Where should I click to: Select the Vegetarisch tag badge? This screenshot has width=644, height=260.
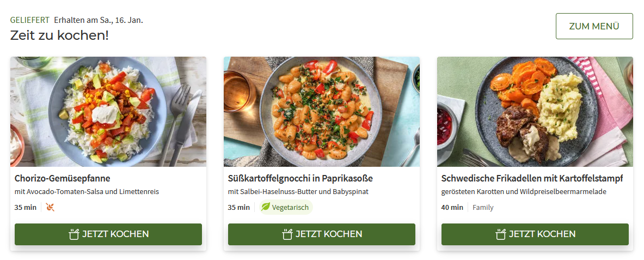[x=286, y=207]
